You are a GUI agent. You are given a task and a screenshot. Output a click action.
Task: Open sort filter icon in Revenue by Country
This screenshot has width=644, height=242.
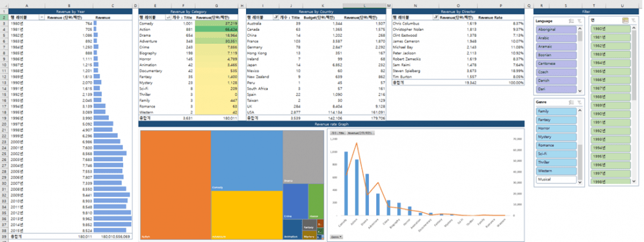pyautogui.click(x=276, y=17)
